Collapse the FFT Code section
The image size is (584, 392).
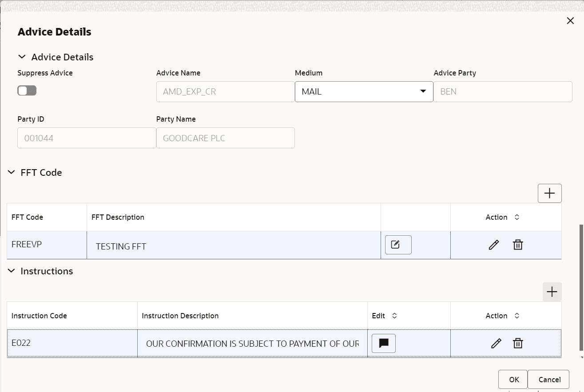point(11,172)
